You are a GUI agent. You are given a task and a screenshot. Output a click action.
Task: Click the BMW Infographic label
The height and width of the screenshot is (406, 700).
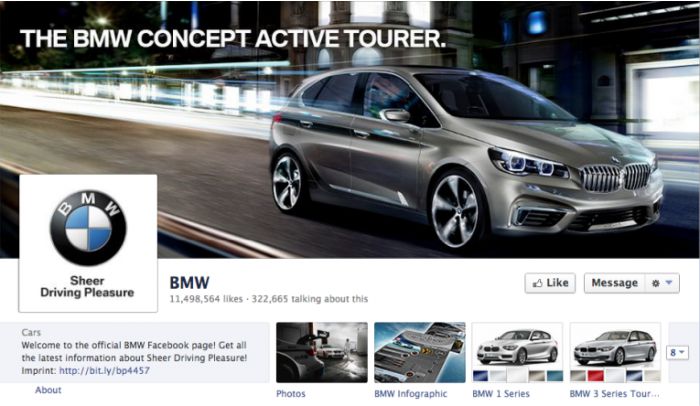coord(411,394)
